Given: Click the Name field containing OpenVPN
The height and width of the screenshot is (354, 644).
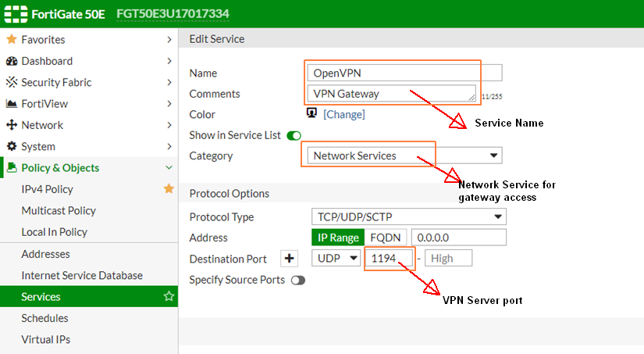Looking at the screenshot, I should click(x=404, y=73).
